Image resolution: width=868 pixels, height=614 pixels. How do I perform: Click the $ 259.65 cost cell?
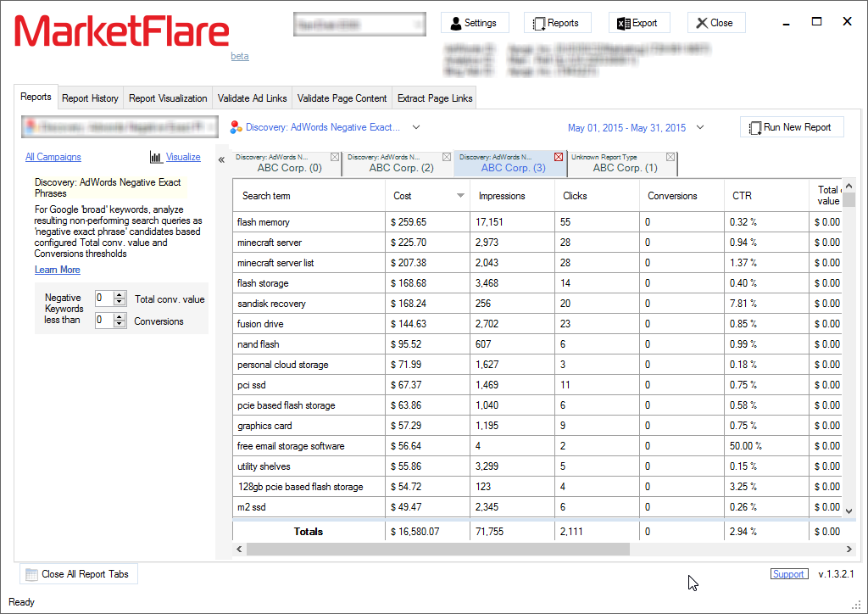coord(427,222)
